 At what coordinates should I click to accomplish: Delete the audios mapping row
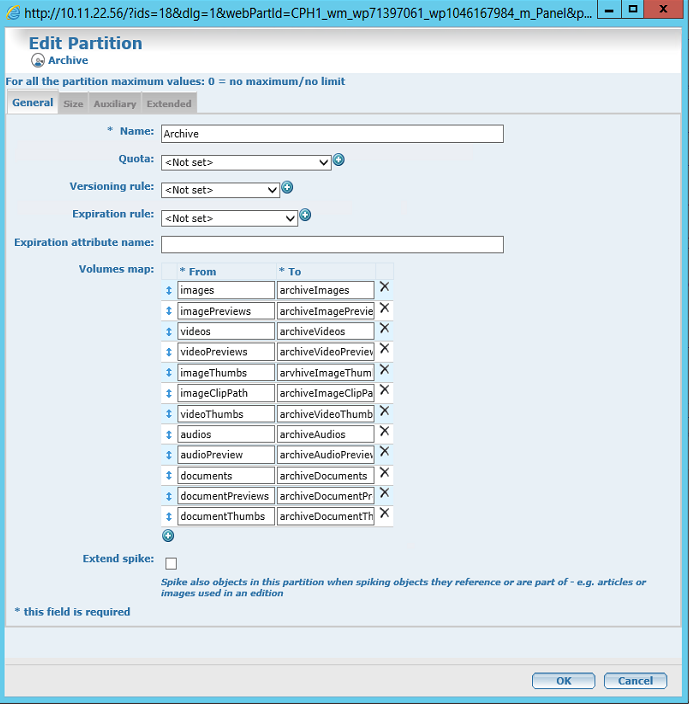(384, 431)
